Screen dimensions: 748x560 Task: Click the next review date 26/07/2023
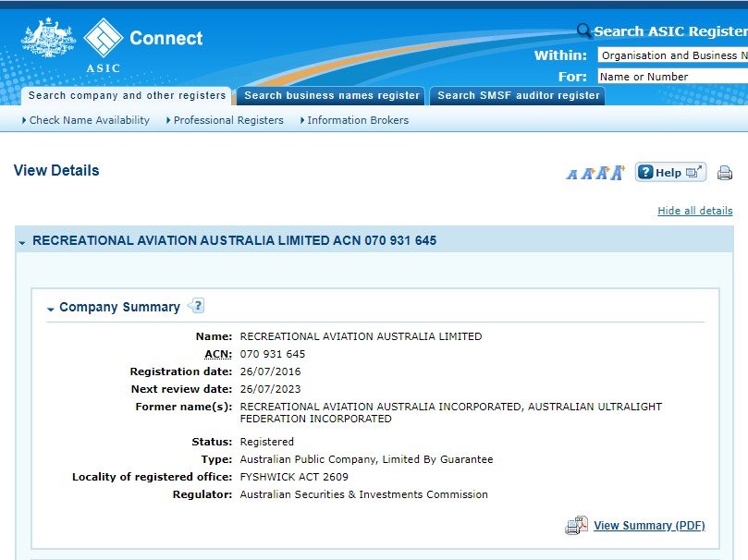pyautogui.click(x=270, y=389)
